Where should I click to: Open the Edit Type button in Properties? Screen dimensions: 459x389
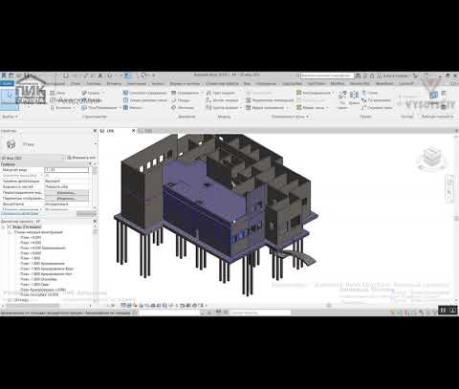coord(81,158)
